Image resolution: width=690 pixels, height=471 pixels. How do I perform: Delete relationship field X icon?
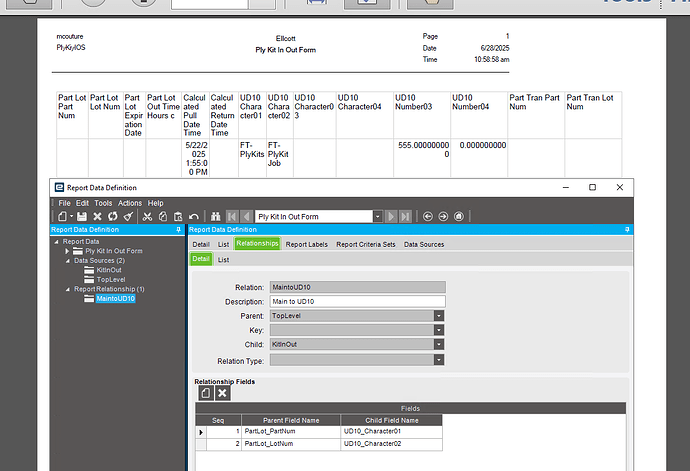[x=222, y=393]
